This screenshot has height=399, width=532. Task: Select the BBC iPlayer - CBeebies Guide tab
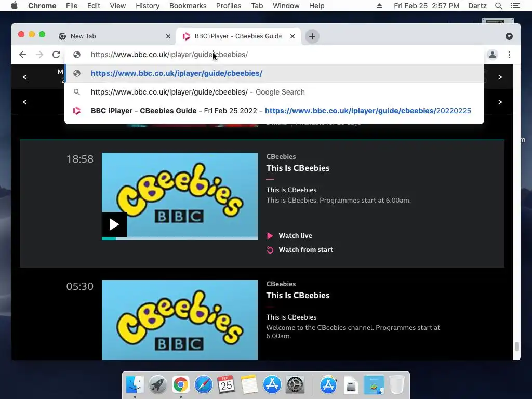coord(238,36)
